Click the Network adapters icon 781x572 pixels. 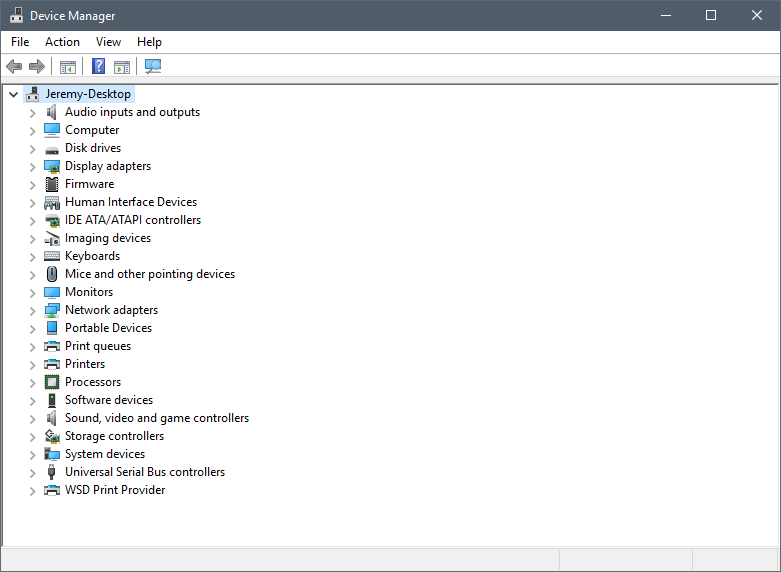52,310
